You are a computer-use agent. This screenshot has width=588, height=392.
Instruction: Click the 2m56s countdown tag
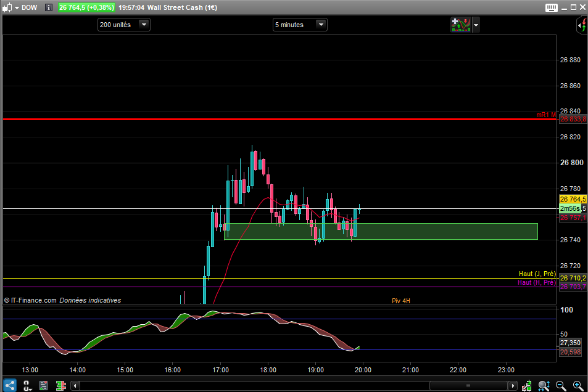pos(570,208)
